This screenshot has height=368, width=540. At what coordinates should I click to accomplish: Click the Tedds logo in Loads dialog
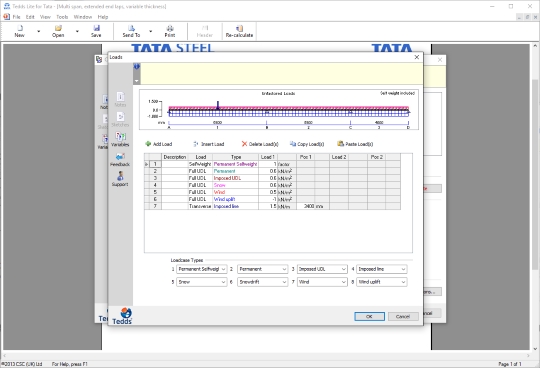[123, 316]
